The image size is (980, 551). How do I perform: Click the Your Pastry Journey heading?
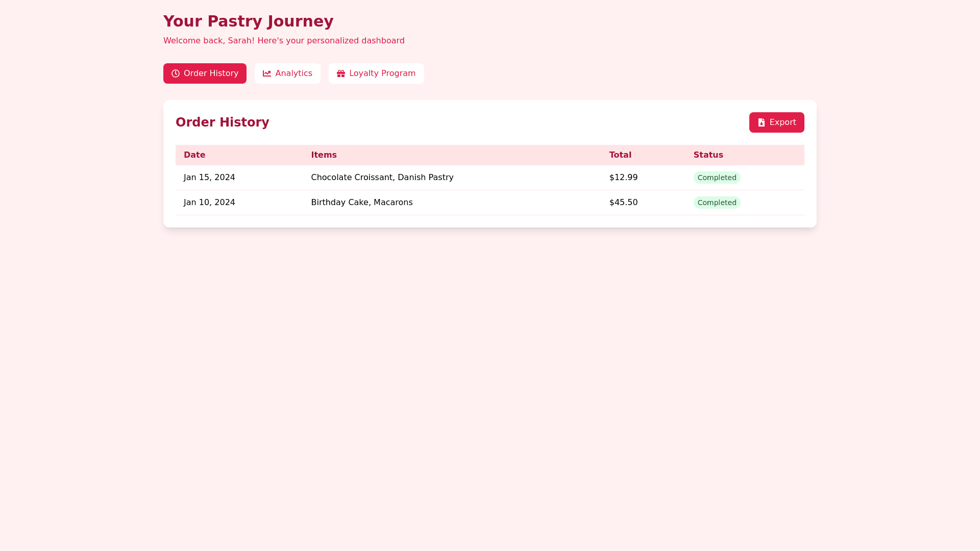click(248, 21)
